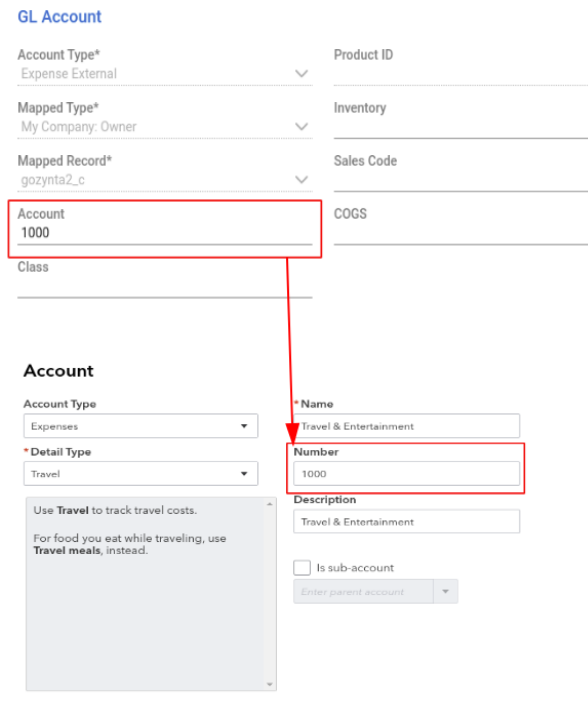The width and height of the screenshot is (588, 705).
Task: Click the empty Class field
Action: click(x=165, y=286)
